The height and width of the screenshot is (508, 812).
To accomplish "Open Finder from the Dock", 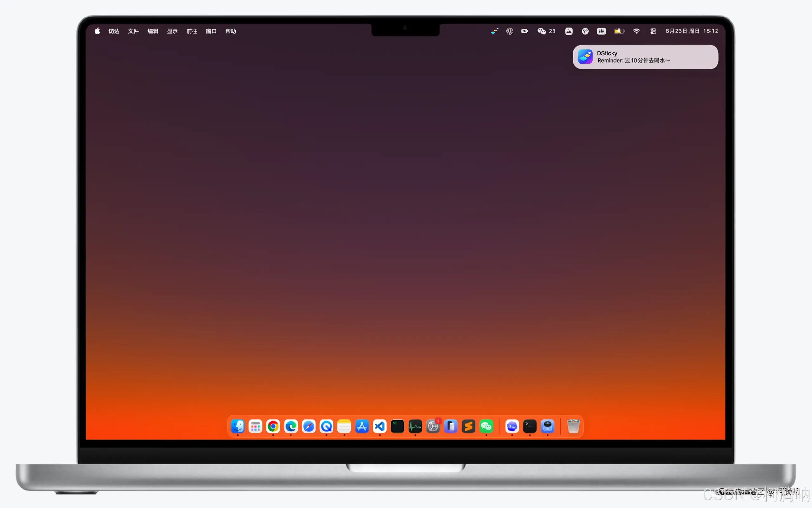I will (x=238, y=426).
